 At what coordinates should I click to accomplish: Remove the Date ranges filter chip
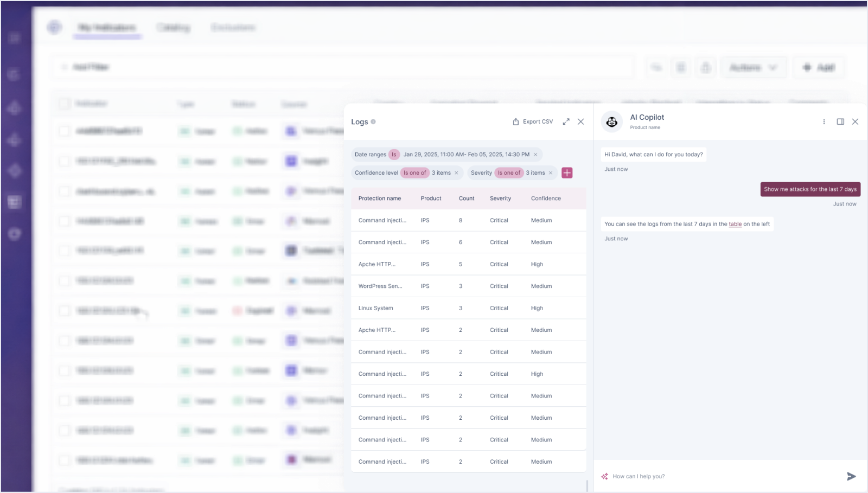coord(535,155)
